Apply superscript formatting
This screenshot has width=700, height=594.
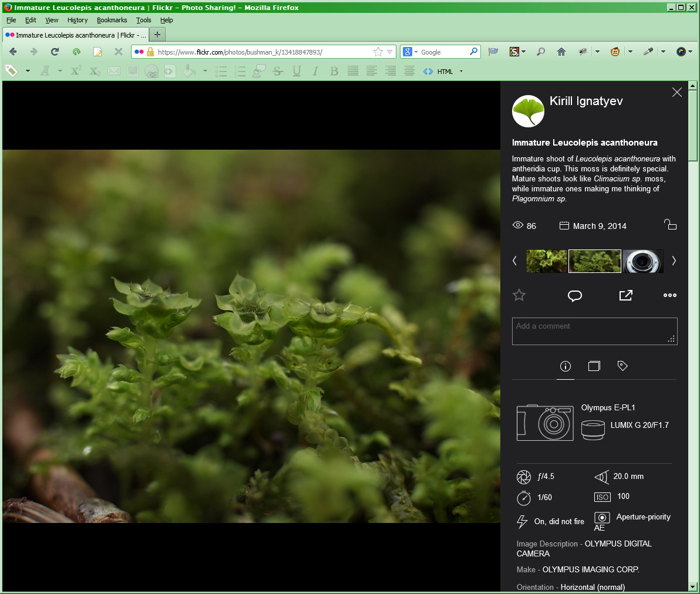coord(76,71)
